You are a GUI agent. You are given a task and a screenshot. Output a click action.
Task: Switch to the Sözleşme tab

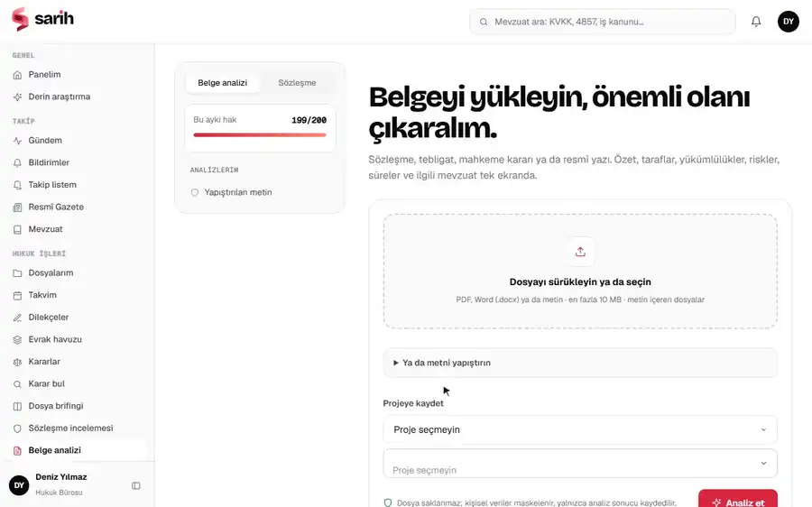297,83
